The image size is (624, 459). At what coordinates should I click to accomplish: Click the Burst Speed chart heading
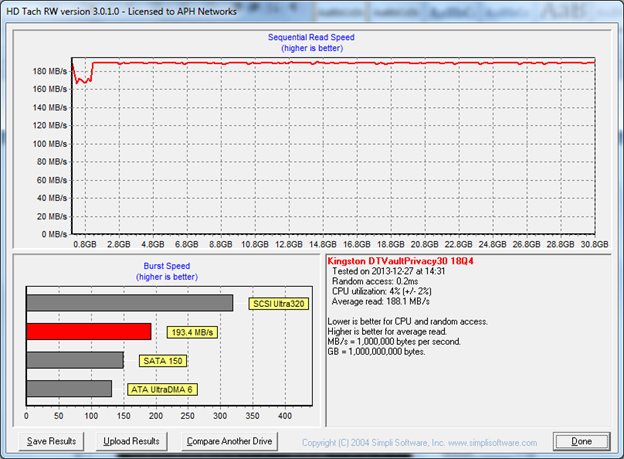click(x=167, y=267)
